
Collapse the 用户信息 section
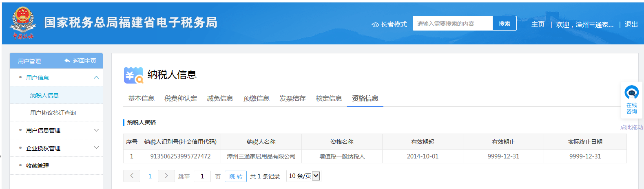96,77
